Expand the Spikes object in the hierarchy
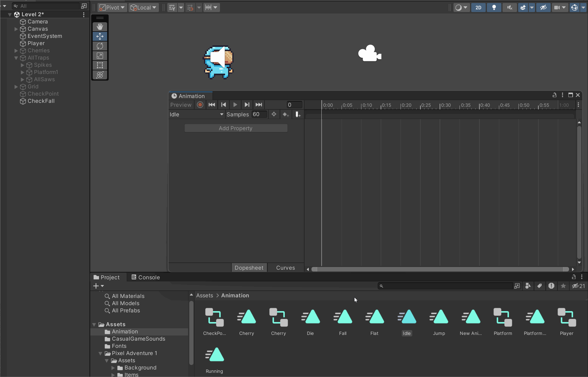 (x=22, y=65)
